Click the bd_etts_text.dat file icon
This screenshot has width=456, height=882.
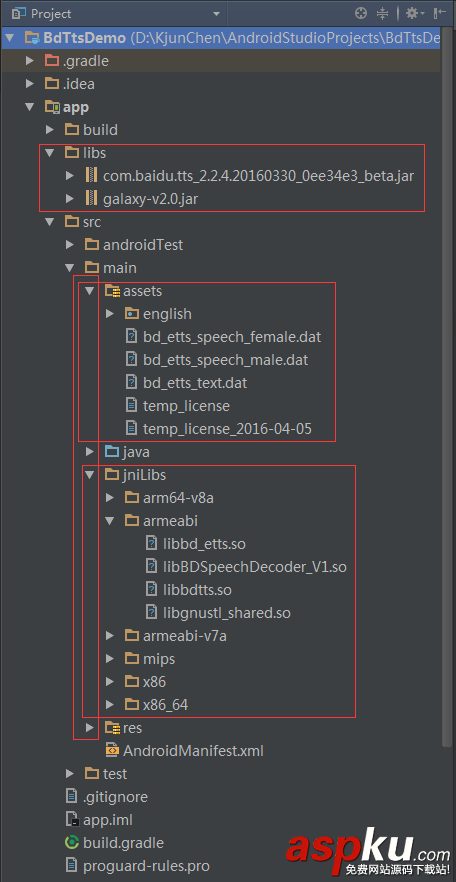132,383
